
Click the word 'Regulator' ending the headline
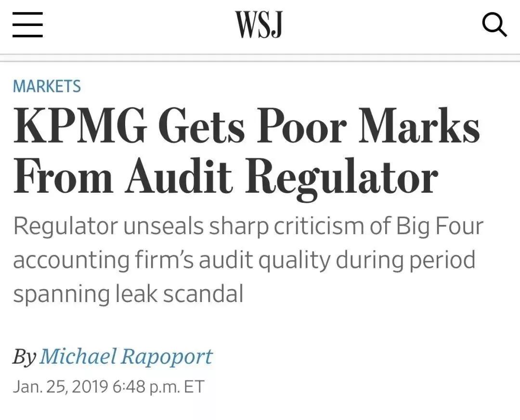(x=341, y=178)
